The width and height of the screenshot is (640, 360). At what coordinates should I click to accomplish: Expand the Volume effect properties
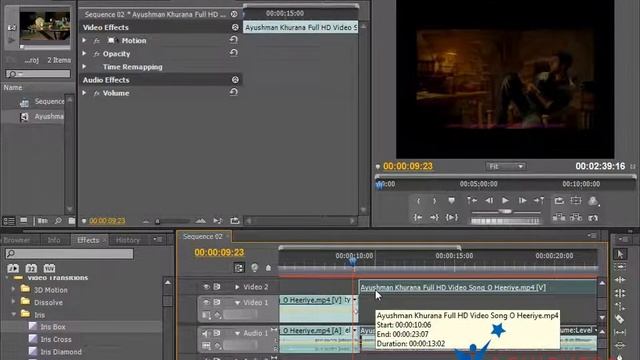[x=84, y=93]
